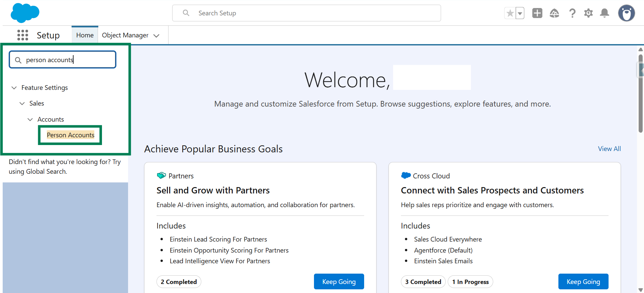Screen dimensions: 644x293
Task: Switch to the Home tab
Action: 85,35
